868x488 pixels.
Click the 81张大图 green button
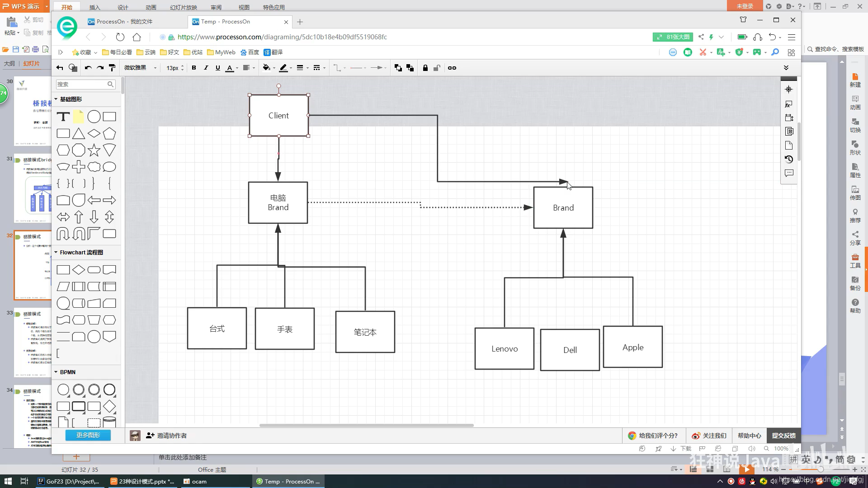673,37
